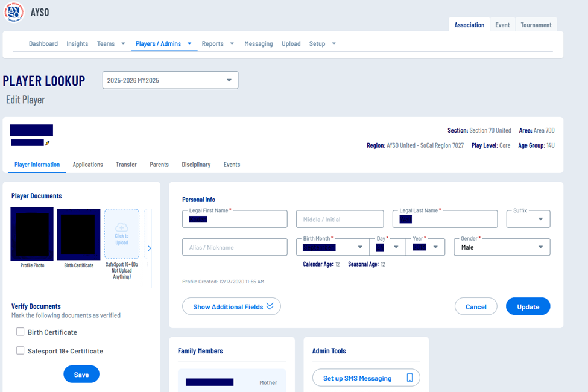Viewport: 588px width, 392px height.
Task: Open the season 2025-2026 MY2025 dropdown
Action: point(170,80)
